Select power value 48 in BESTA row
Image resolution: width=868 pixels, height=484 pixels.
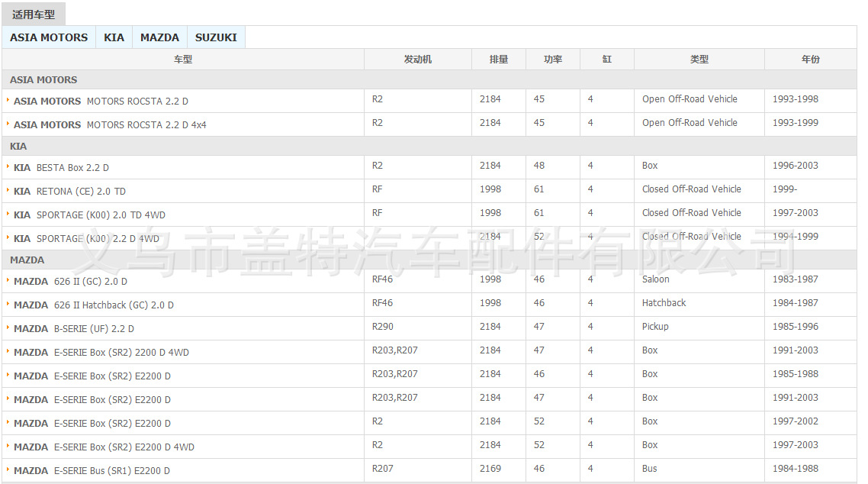point(539,166)
